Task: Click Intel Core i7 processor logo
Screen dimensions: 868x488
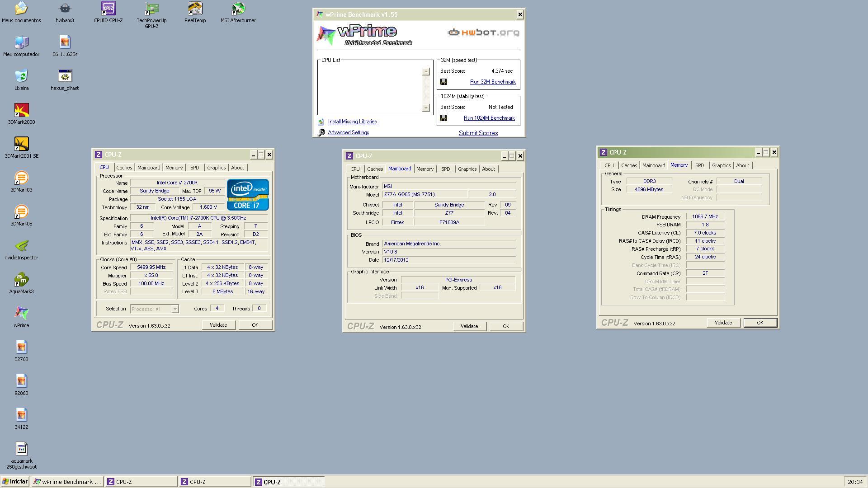Action: tap(248, 195)
